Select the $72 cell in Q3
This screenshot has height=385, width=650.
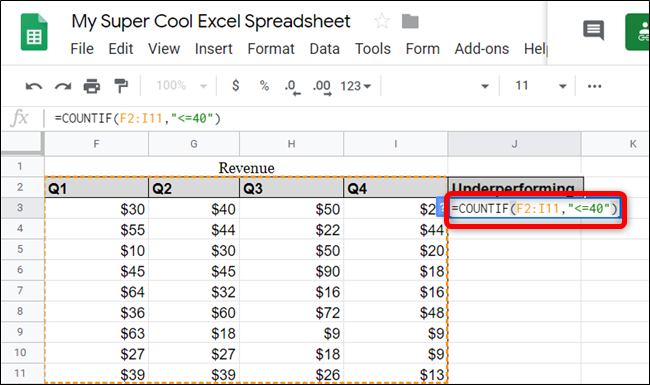[x=291, y=312]
